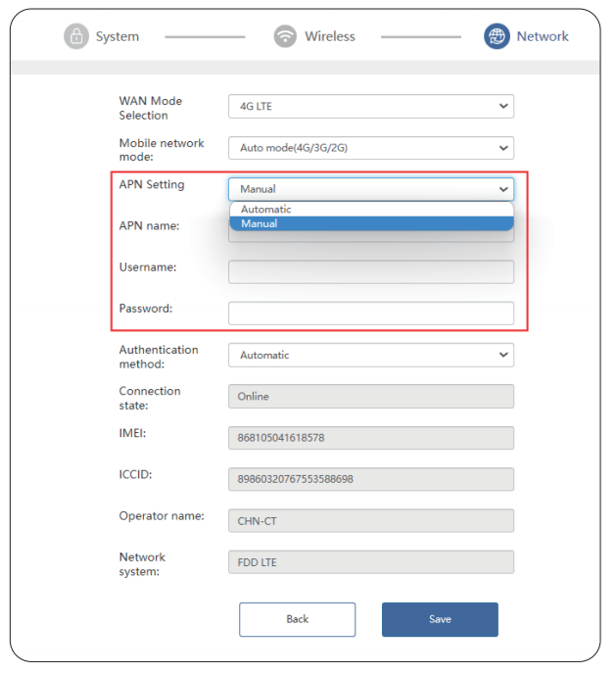Click the Wireless Wi-Fi signal icon
The height and width of the screenshot is (674, 616).
285,36
